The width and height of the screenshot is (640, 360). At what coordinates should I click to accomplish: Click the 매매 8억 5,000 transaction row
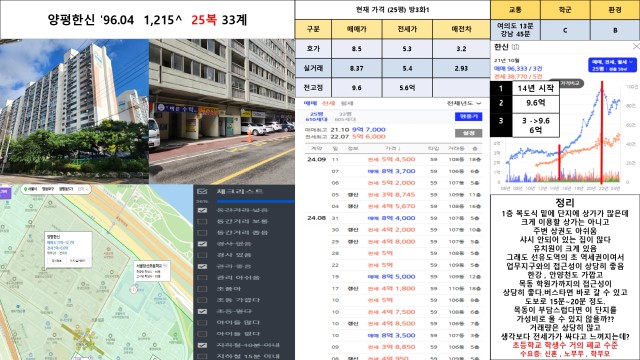[x=394, y=277]
